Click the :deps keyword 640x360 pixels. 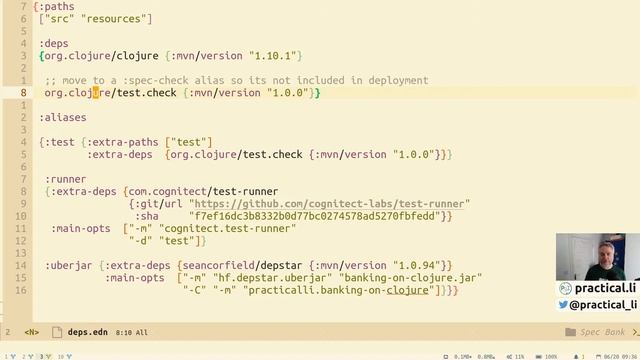53,43
